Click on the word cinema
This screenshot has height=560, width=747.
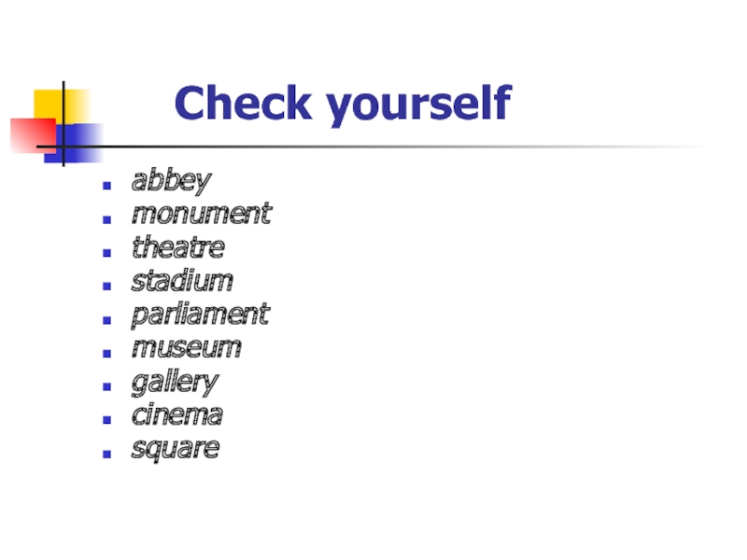pyautogui.click(x=176, y=415)
